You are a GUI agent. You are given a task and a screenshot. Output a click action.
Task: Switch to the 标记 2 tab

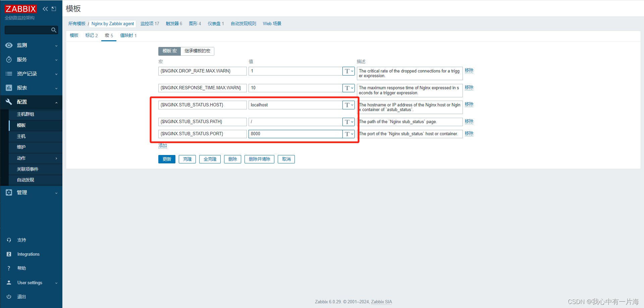pos(91,35)
